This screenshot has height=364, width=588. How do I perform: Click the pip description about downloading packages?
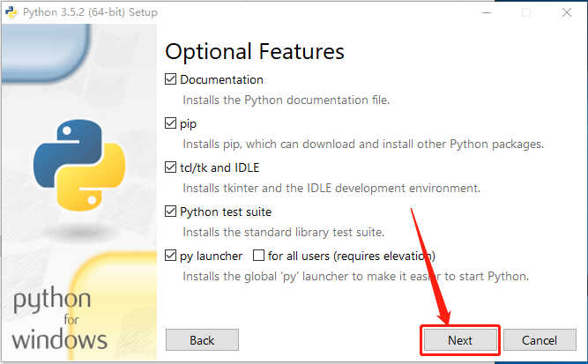363,145
